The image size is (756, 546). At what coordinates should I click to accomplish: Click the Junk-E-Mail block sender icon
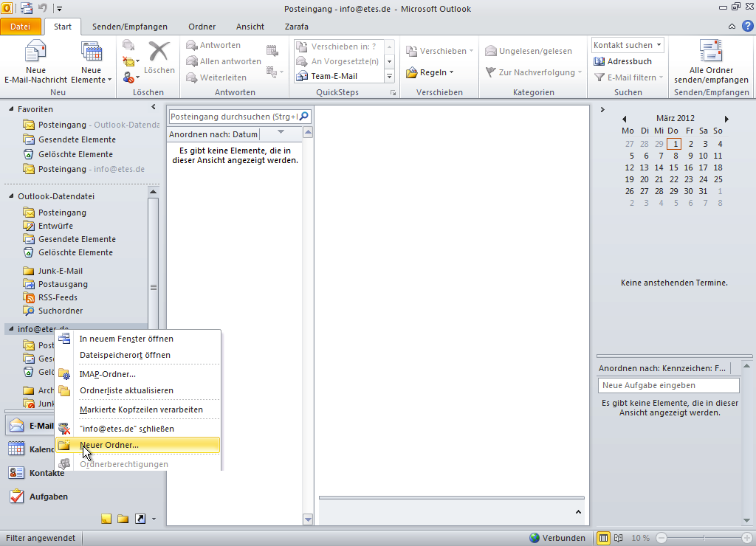(130, 77)
